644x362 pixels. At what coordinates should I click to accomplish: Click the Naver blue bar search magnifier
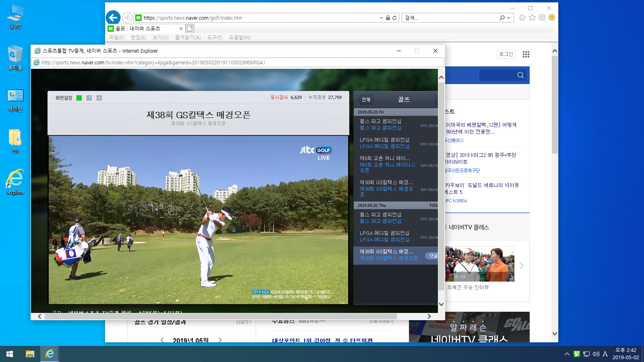point(520,75)
